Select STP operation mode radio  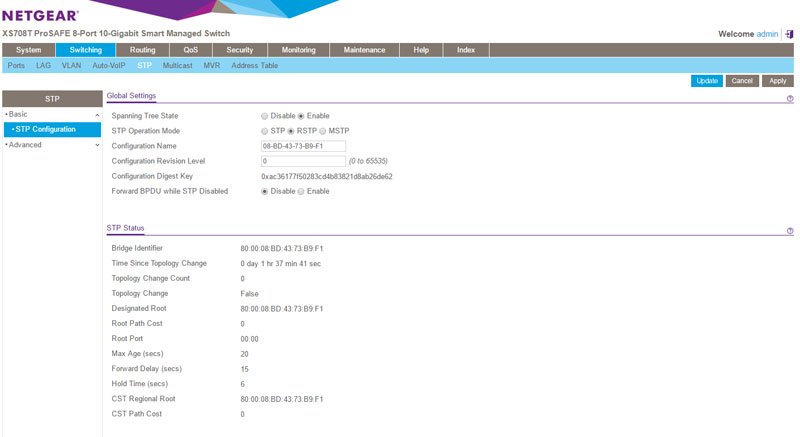(x=264, y=131)
